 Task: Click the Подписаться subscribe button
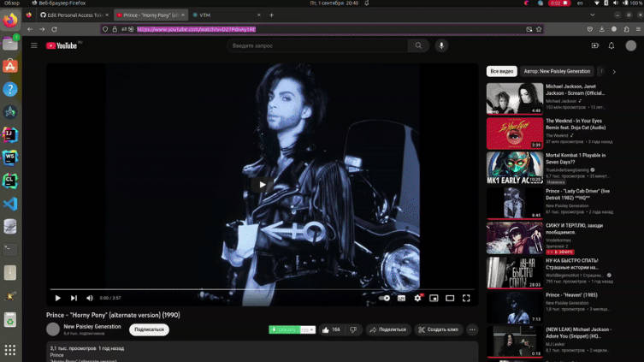(x=149, y=329)
